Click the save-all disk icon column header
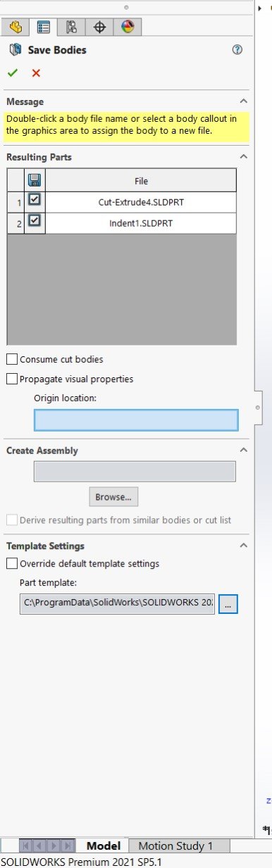The height and width of the screenshot is (868, 272). point(35,180)
